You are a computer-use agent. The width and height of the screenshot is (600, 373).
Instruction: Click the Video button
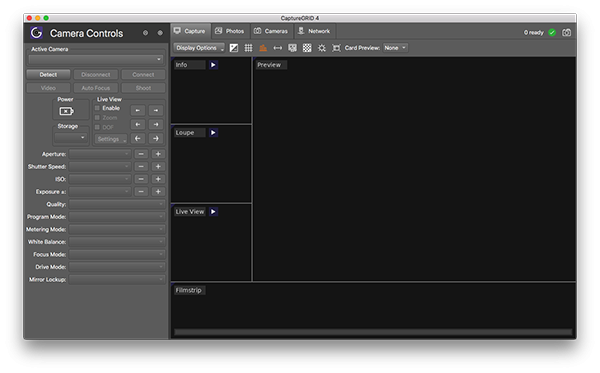point(48,88)
